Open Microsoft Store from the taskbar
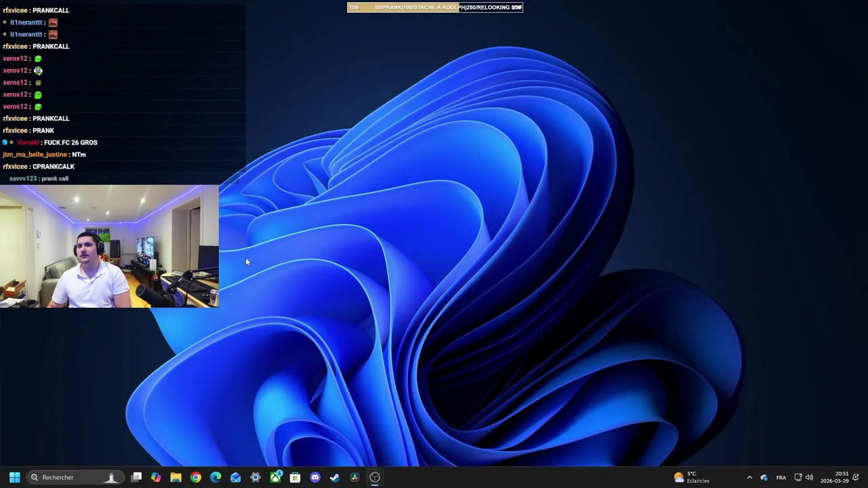The image size is (868, 488). [x=295, y=477]
